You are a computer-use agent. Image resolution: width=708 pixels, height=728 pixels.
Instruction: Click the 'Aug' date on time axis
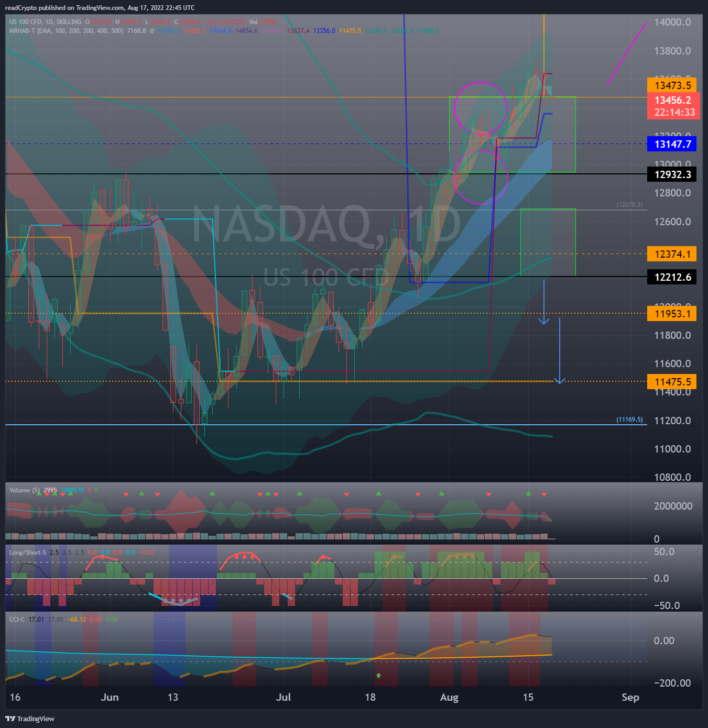tap(449, 697)
